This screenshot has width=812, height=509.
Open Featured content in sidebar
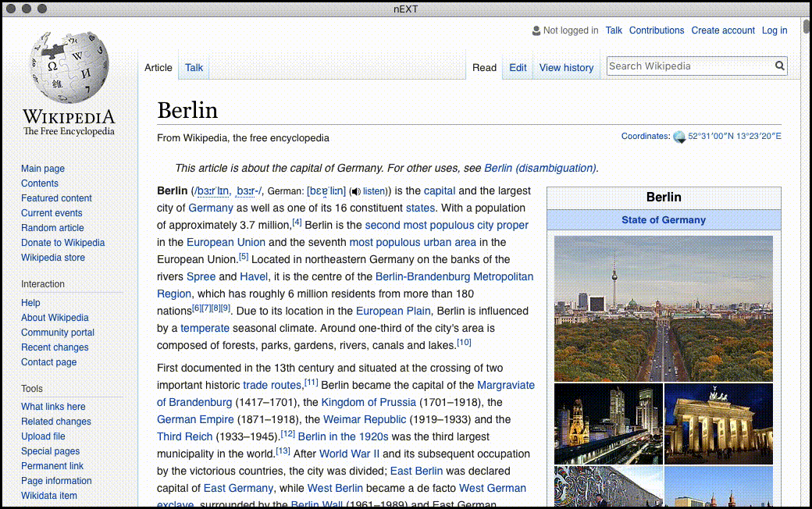click(x=56, y=198)
